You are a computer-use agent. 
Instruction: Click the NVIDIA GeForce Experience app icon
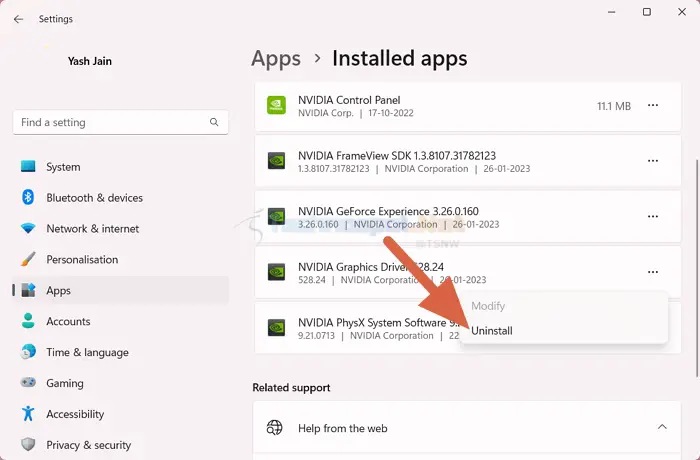pos(276,217)
